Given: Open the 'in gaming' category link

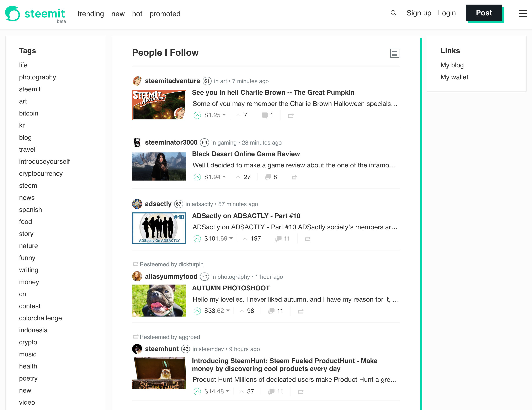Looking at the screenshot, I should (x=224, y=143).
